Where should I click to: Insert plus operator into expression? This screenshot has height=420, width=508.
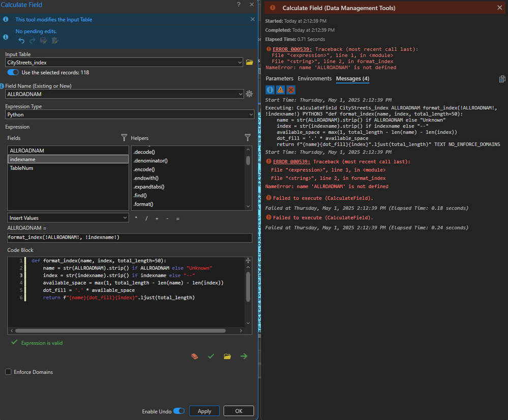pyautogui.click(x=157, y=219)
